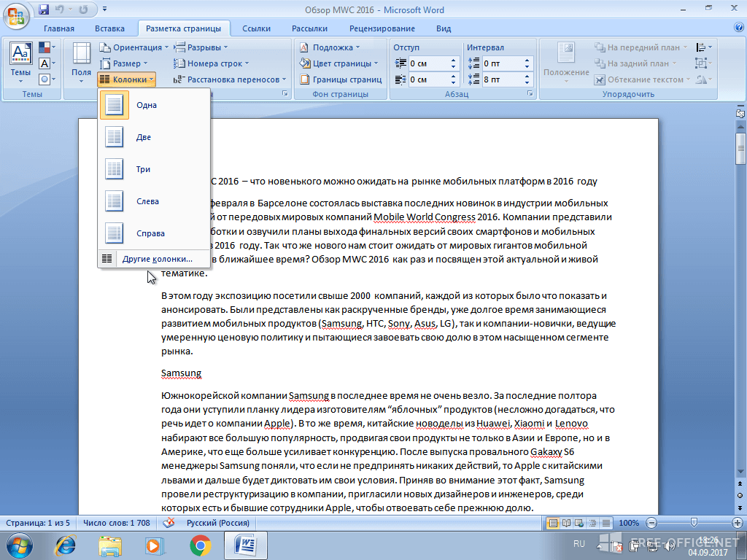
Task: Expand Номера строк line numbers dropdown
Action: (x=211, y=63)
